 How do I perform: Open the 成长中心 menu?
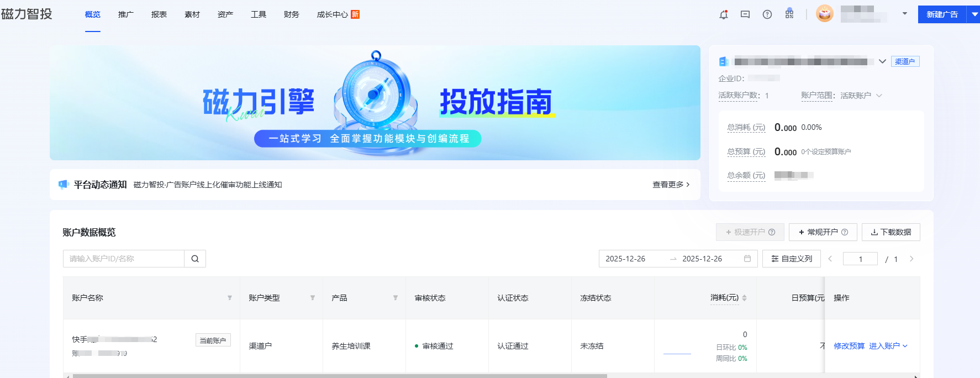click(x=333, y=14)
